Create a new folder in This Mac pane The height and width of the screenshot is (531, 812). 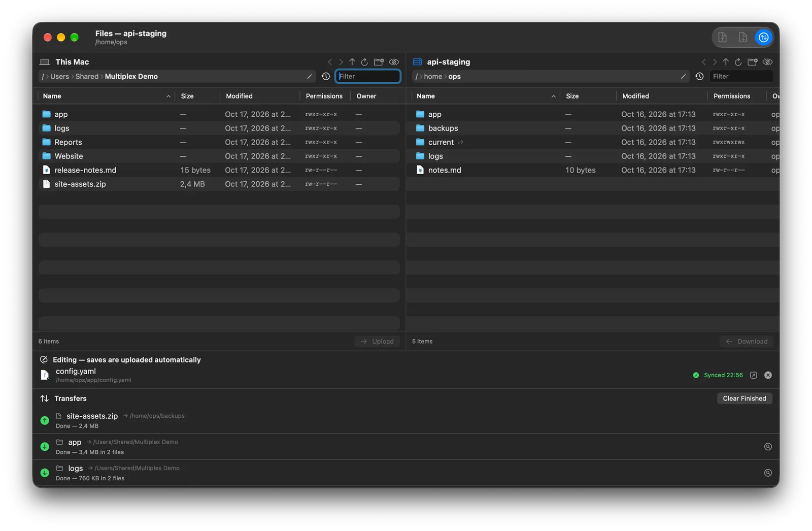379,62
